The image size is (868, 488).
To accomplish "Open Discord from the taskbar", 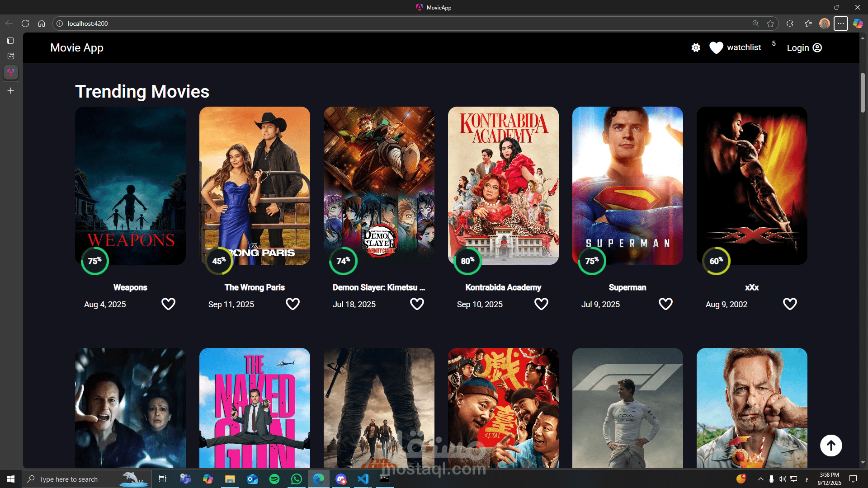I will pos(341,479).
